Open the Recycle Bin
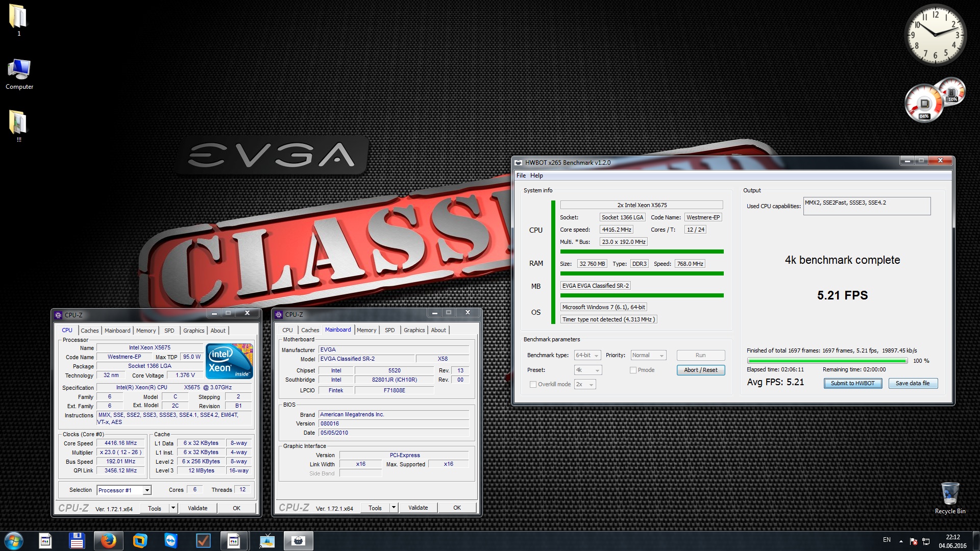 pyautogui.click(x=950, y=498)
